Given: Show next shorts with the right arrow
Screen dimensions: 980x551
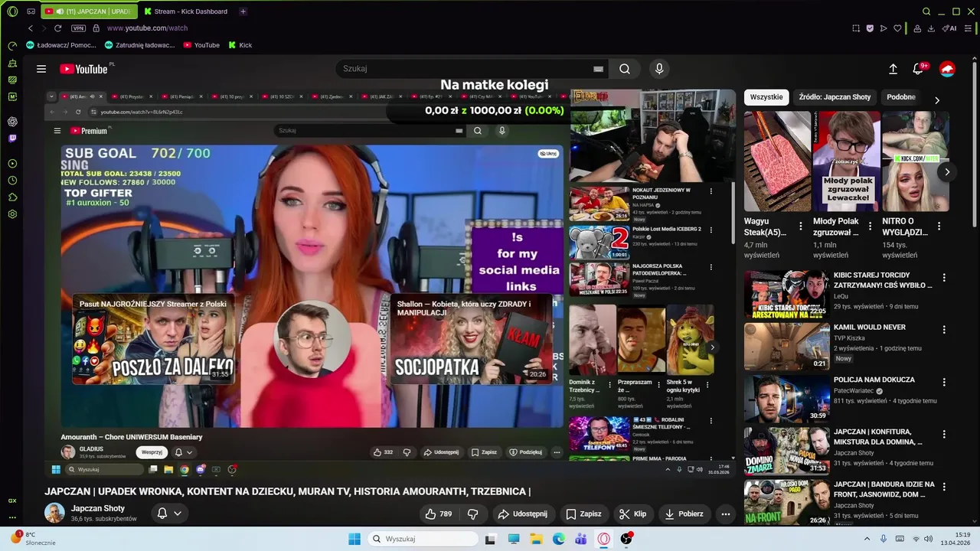Looking at the screenshot, I should (947, 171).
